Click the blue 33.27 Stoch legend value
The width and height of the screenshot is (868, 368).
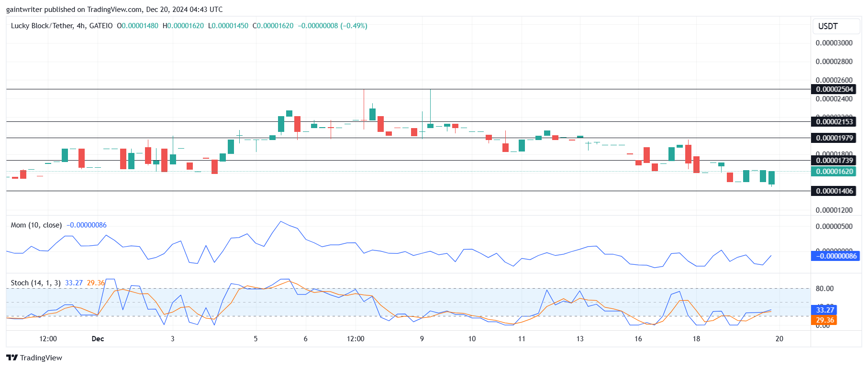[x=74, y=283]
